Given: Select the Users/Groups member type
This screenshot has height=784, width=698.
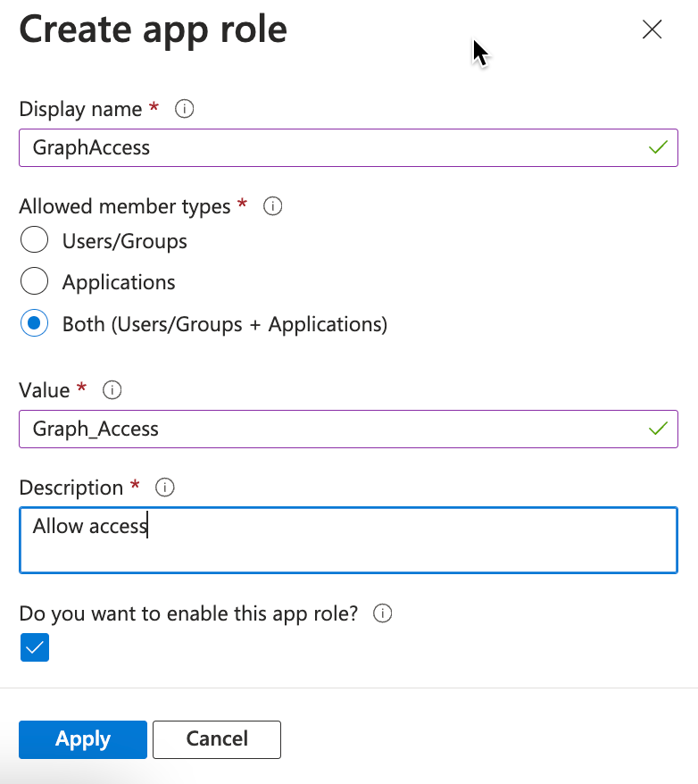Looking at the screenshot, I should click(34, 239).
